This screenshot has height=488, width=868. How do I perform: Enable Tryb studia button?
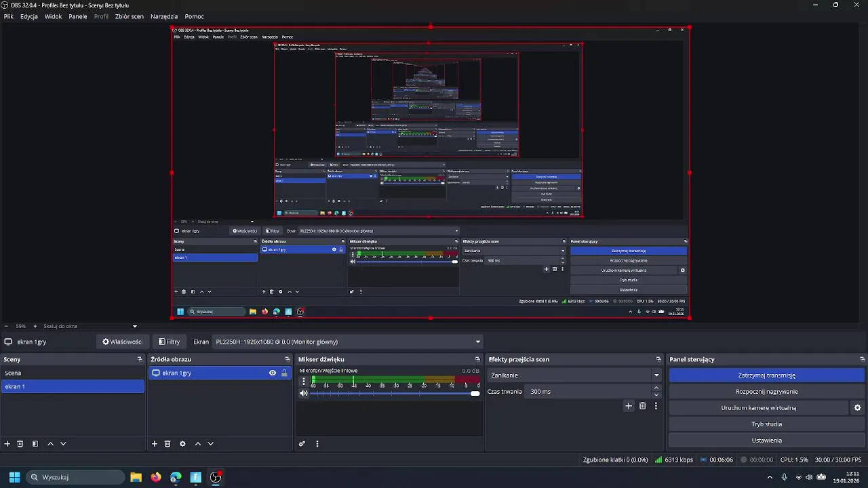click(767, 424)
